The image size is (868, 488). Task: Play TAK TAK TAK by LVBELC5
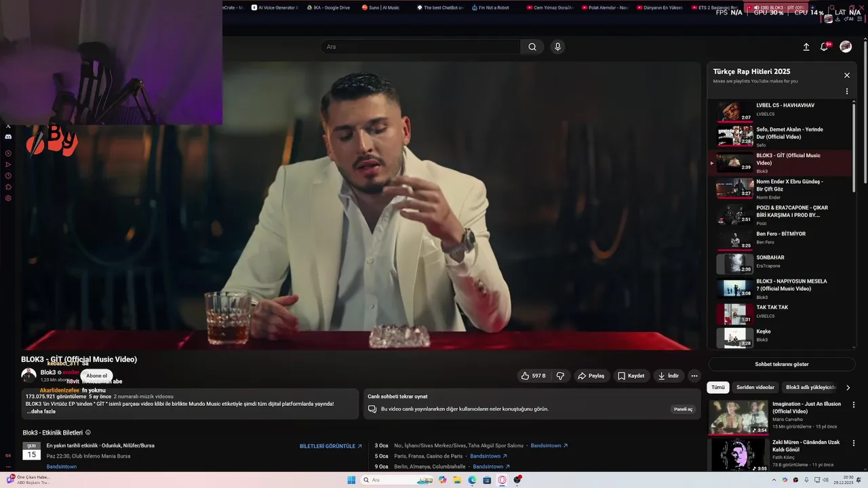[780, 313]
